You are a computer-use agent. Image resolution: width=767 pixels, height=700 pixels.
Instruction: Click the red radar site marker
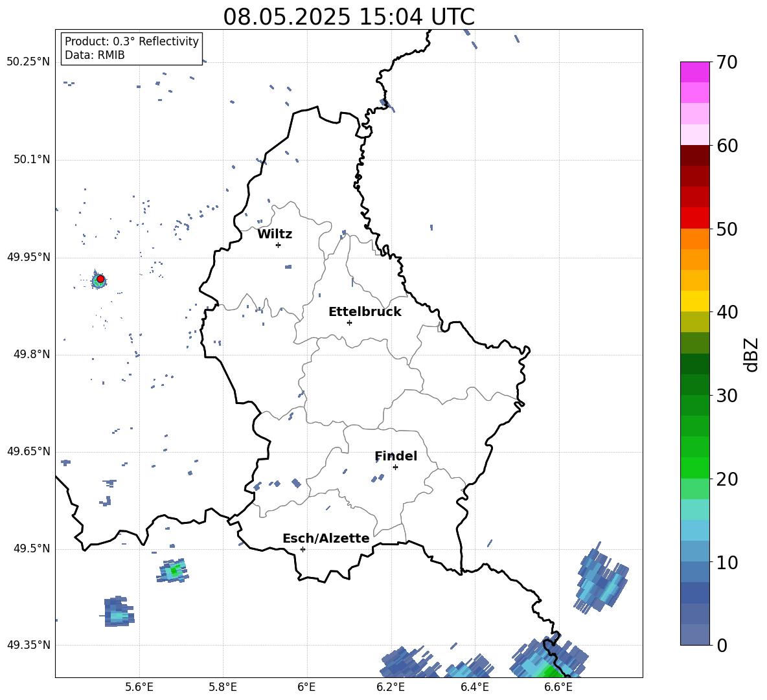[100, 279]
